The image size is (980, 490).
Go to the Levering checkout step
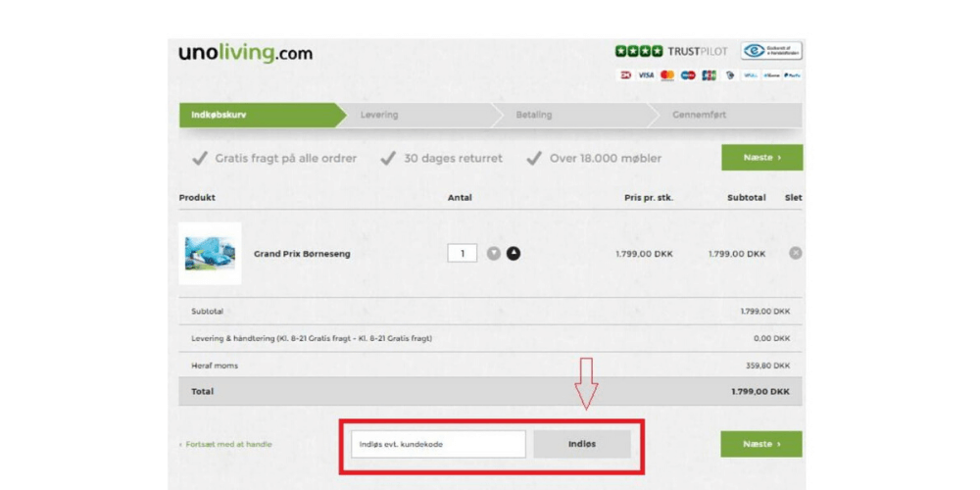click(x=418, y=115)
